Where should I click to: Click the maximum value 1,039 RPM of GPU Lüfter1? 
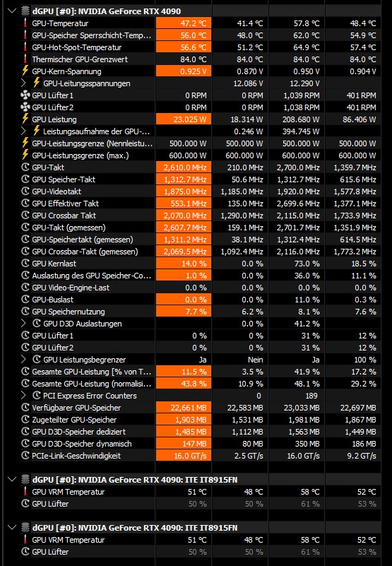[302, 95]
